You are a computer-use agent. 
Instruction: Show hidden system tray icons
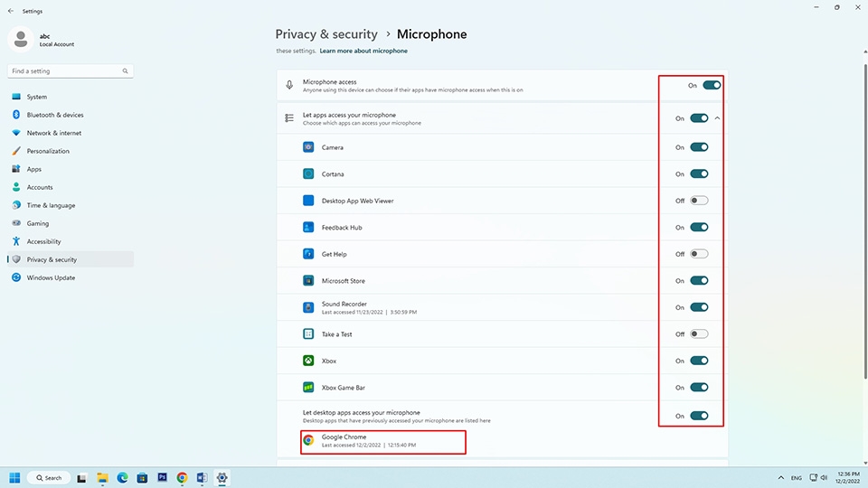point(781,477)
